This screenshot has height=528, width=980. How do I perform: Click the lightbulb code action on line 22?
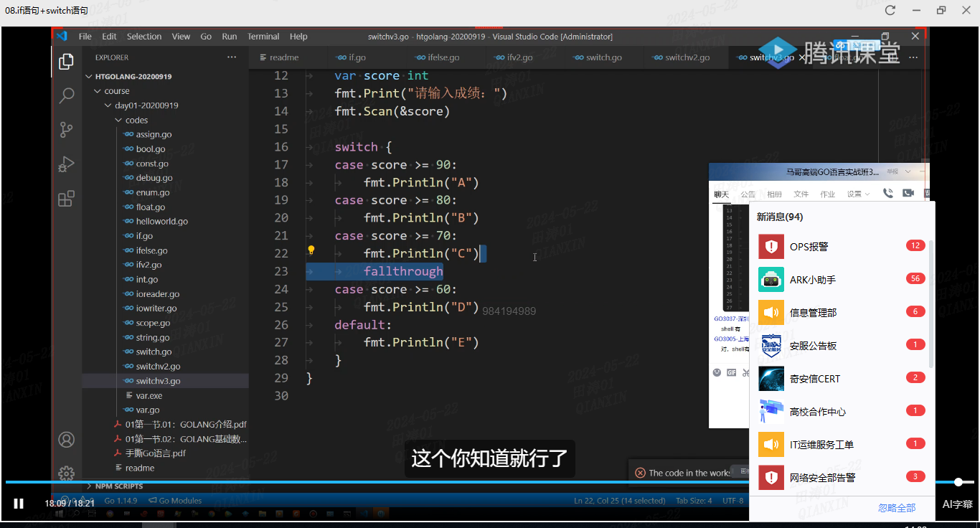click(311, 251)
